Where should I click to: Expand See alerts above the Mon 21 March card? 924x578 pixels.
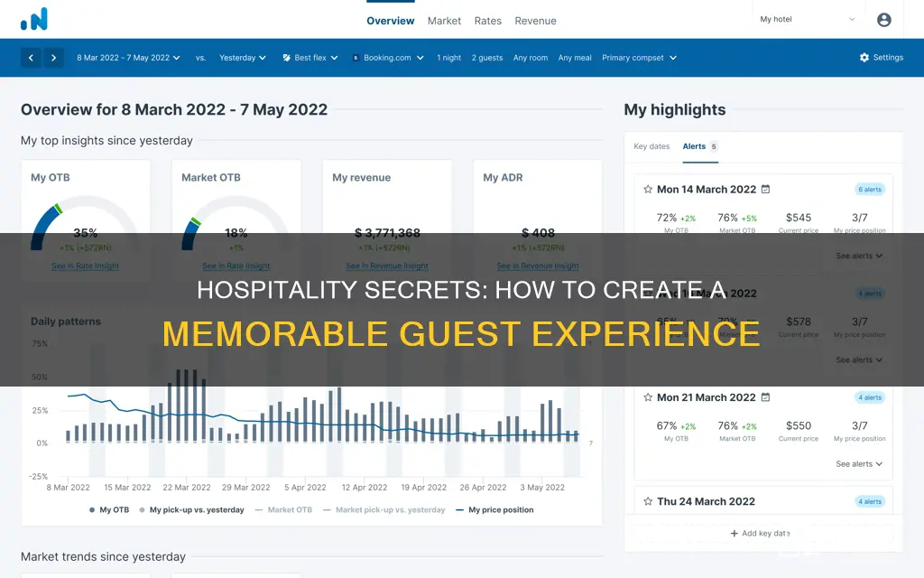[x=859, y=359]
